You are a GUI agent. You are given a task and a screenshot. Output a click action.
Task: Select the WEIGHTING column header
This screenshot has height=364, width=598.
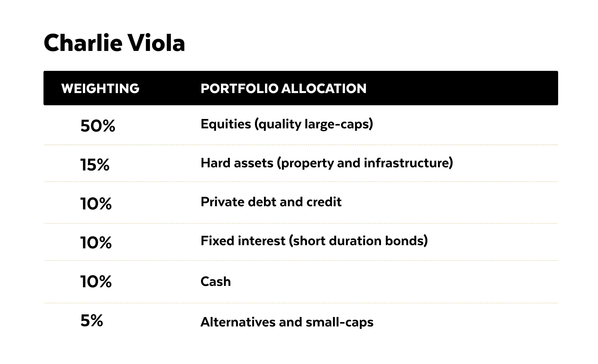100,88
